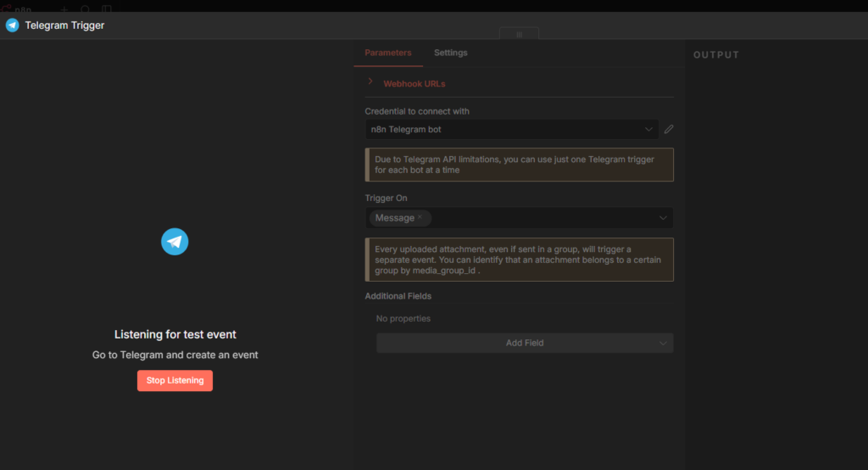Click the media_group_id attachment notice
868x470 pixels.
520,260
